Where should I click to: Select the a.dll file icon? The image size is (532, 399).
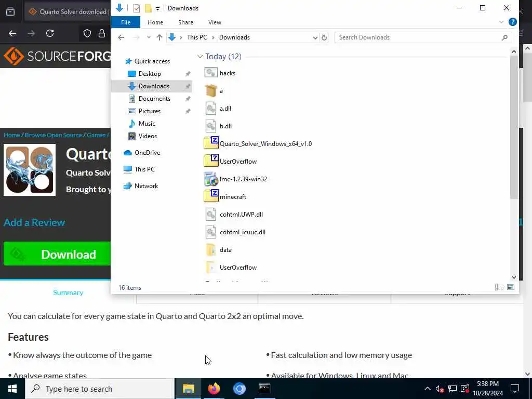(211, 109)
